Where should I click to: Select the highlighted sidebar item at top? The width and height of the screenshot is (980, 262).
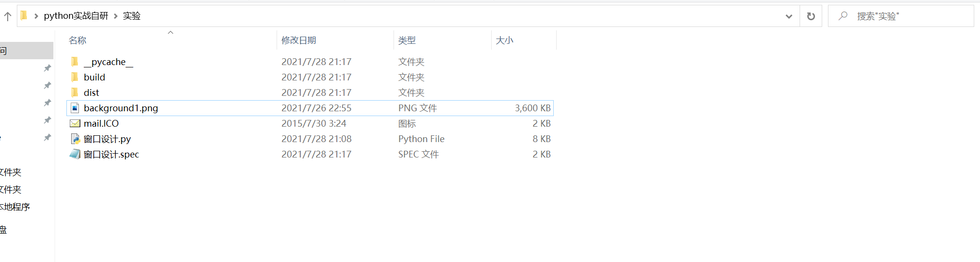click(26, 51)
